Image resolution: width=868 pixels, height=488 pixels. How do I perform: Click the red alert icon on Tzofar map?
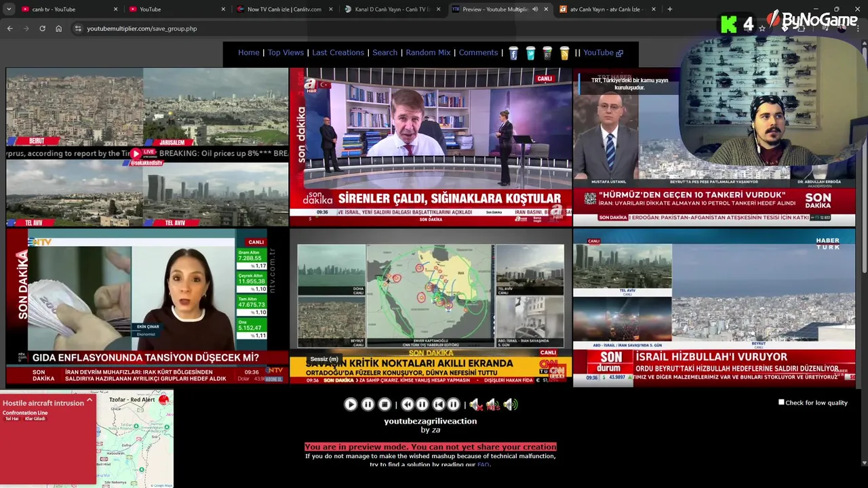coord(163,400)
